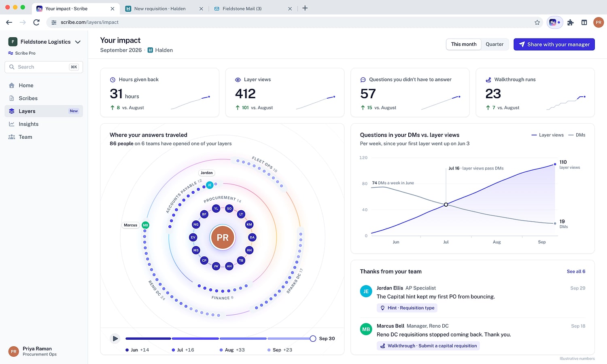The image size is (607, 364).
Task: Open Insights in the sidebar
Action: (44, 124)
